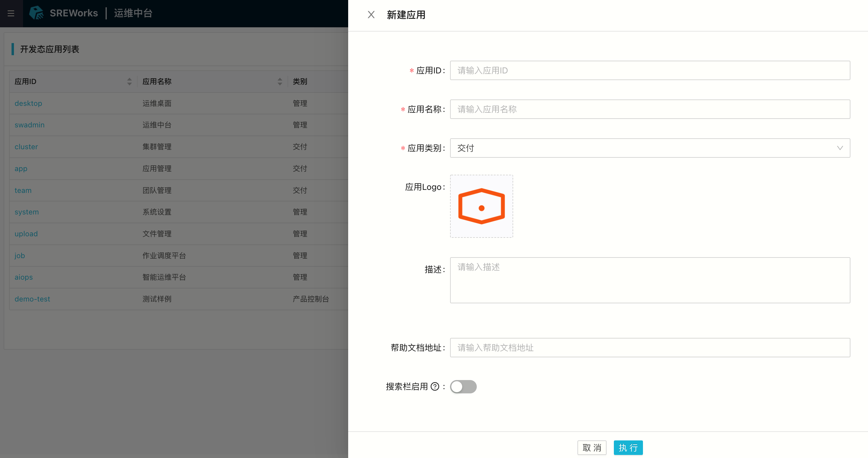Open the swadmin application link

(29, 125)
